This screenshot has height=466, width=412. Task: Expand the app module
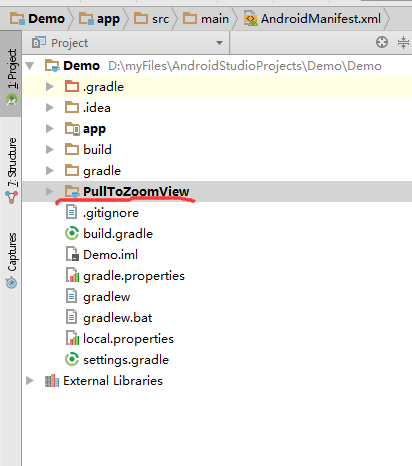[50, 129]
